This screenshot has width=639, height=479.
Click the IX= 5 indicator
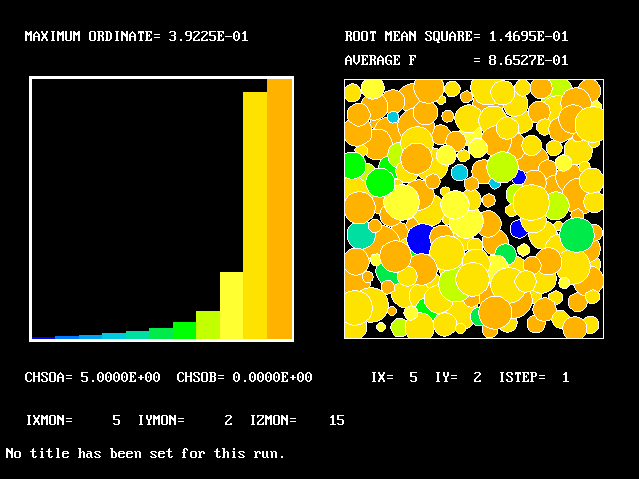(x=394, y=378)
